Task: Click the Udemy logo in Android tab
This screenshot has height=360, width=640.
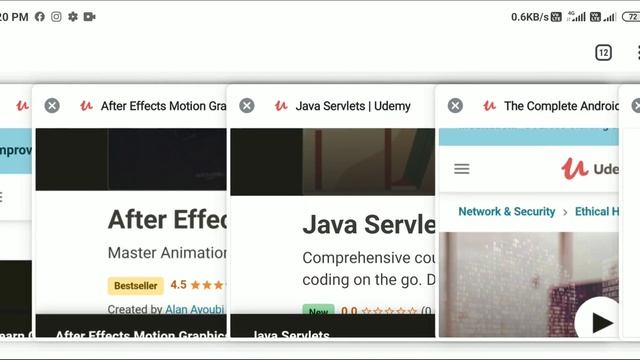Action: (x=590, y=169)
